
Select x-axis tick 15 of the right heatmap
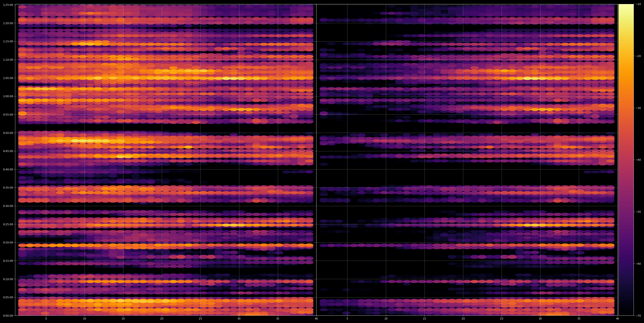click(x=425, y=319)
